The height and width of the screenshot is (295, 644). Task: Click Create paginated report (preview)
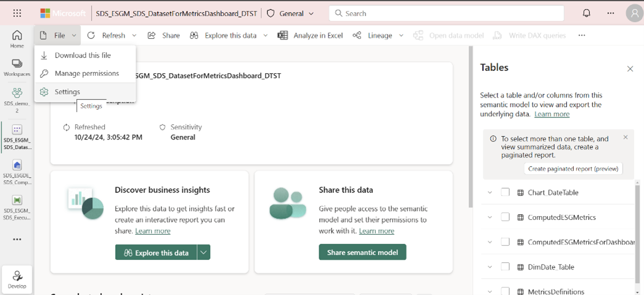pyautogui.click(x=573, y=169)
